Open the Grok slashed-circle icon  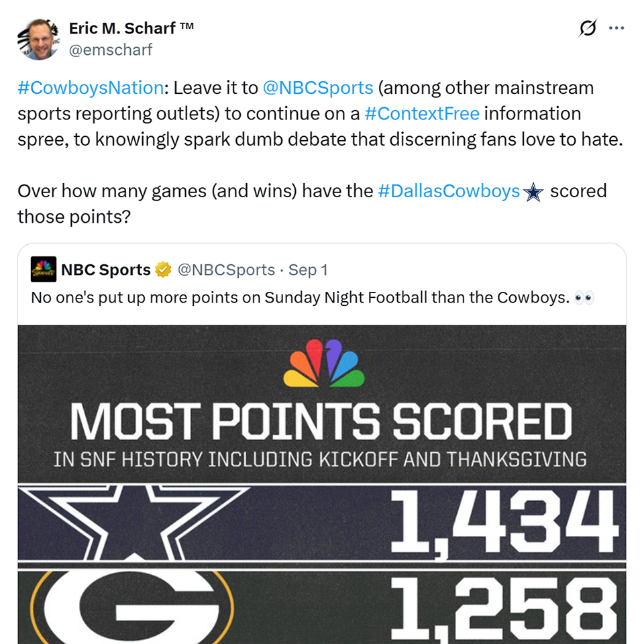click(x=588, y=29)
